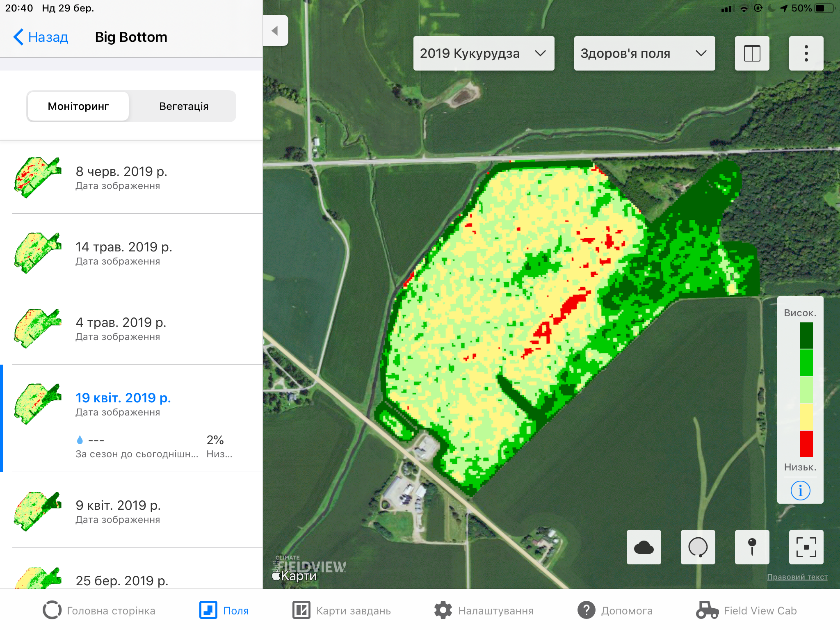Select the lasso region drawing tool
This screenshot has height=630, width=840.
(x=698, y=547)
